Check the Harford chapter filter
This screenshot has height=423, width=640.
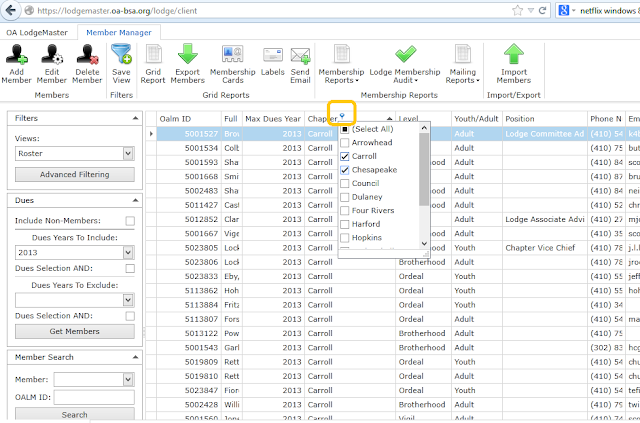[x=345, y=224]
